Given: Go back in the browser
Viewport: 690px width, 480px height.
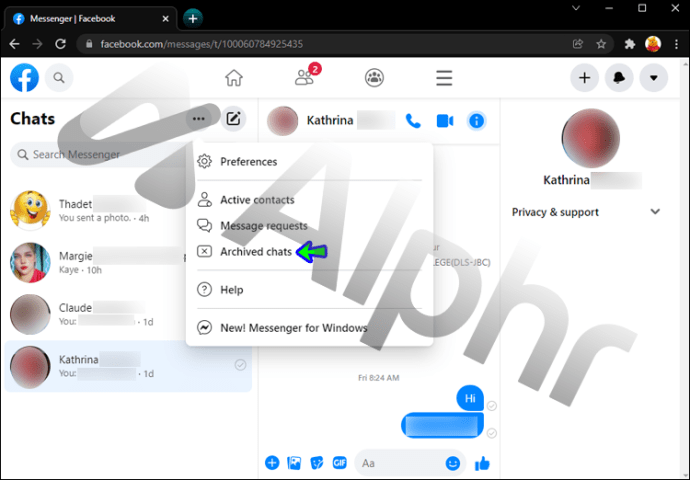Looking at the screenshot, I should (14, 44).
